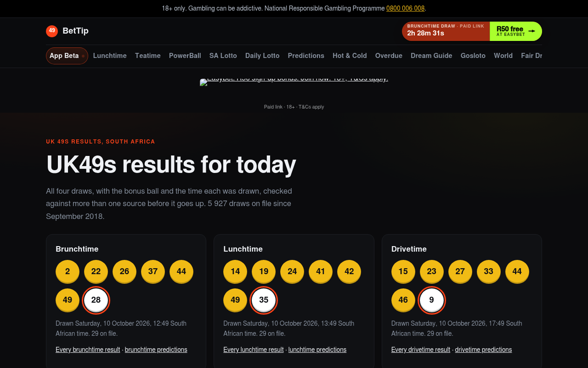The image size is (588, 368).
Task: Open Daily Lotto nav item
Action: point(262,56)
